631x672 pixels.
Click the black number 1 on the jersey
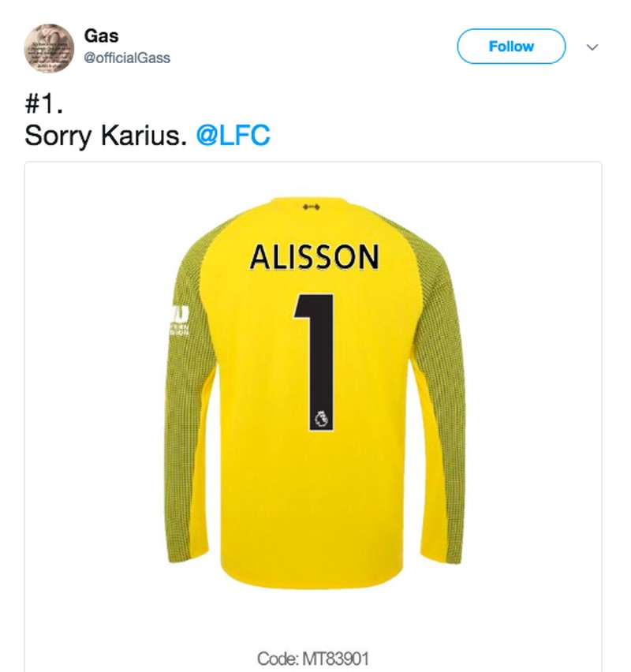point(316,362)
